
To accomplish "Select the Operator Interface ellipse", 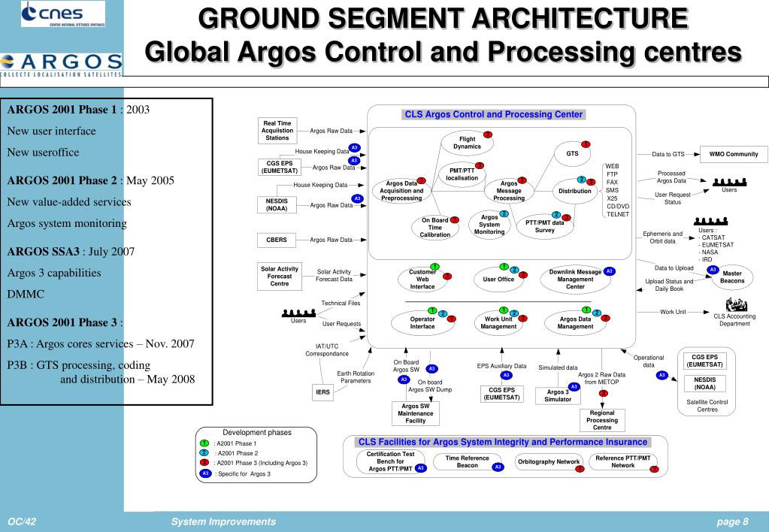I will point(422,322).
